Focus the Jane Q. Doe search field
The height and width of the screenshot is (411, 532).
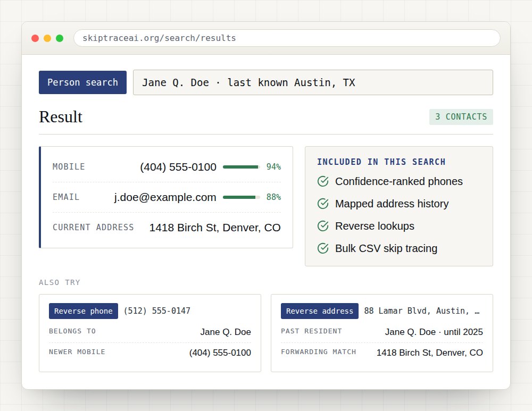[x=313, y=82]
